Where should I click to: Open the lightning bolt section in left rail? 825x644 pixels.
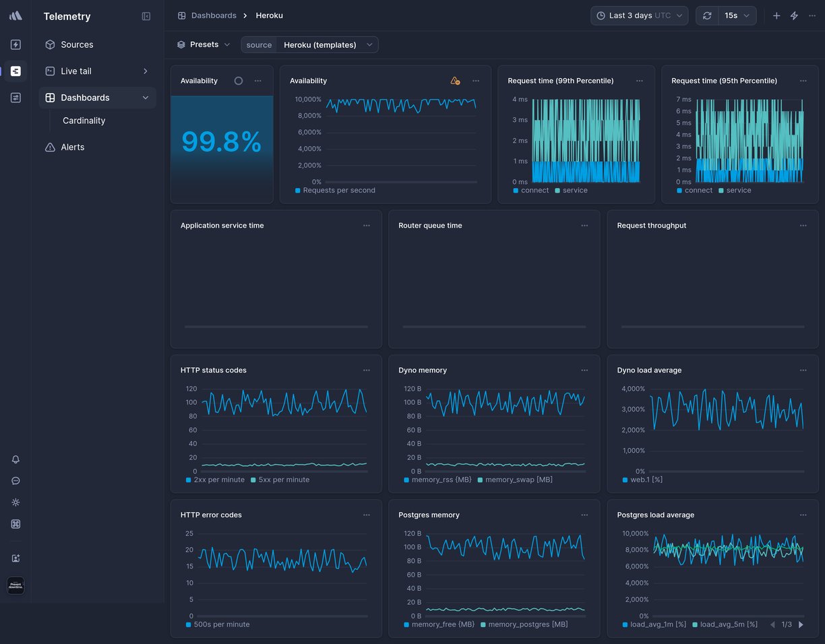16,44
